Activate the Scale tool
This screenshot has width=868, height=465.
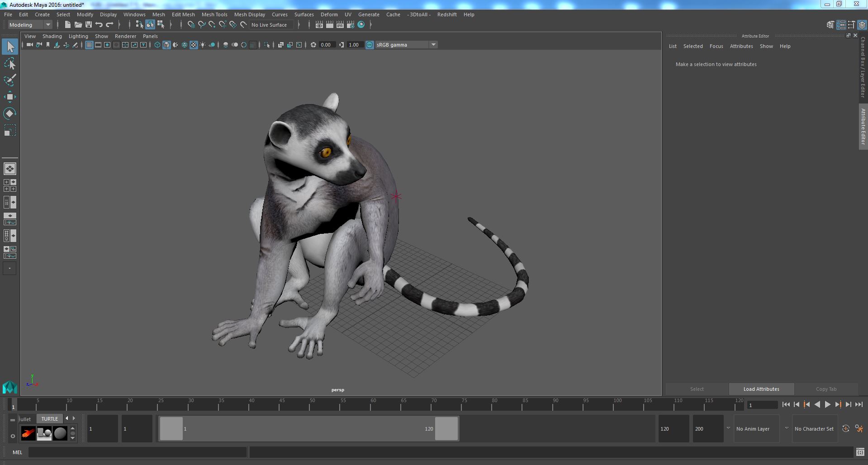click(10, 130)
